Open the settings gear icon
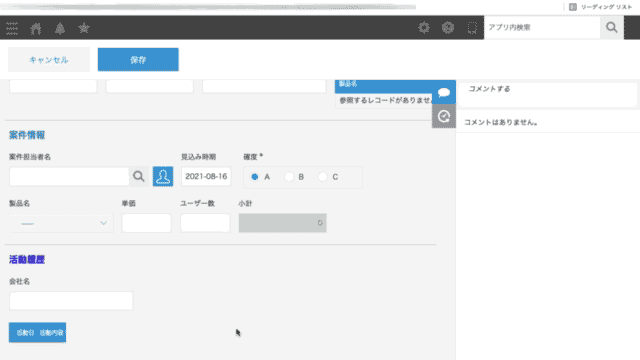 point(424,27)
